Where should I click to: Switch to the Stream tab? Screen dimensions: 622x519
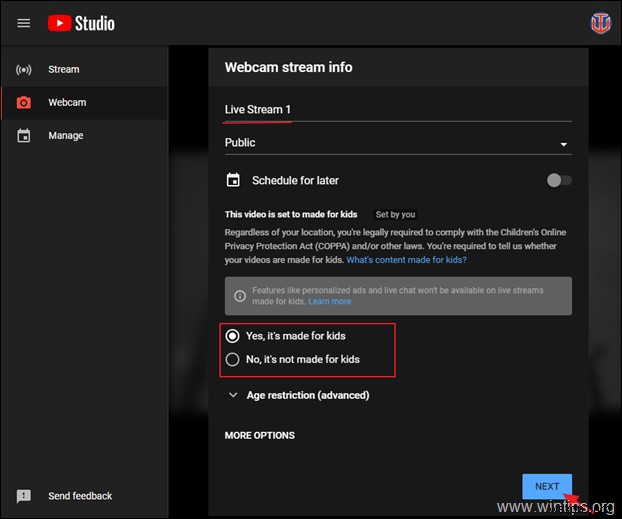tap(85, 69)
